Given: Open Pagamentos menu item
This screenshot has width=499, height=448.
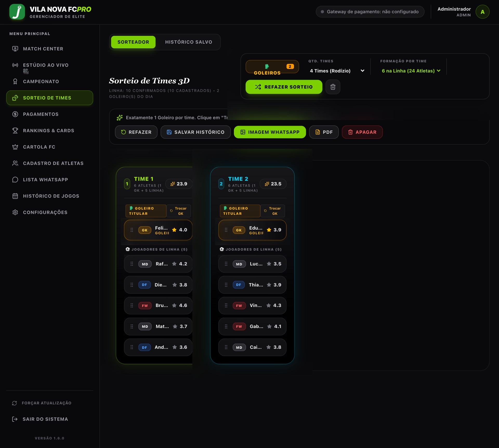Looking at the screenshot, I should (x=50, y=114).
